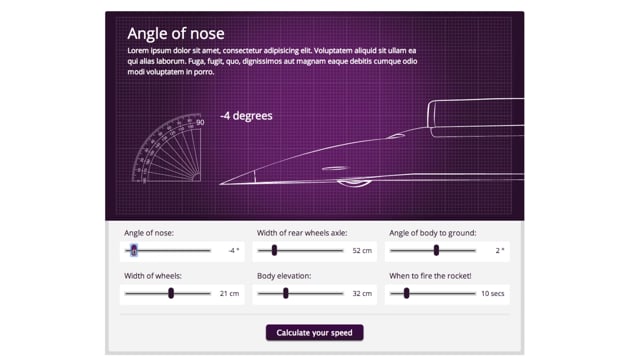Click the protractor graphic
The height and width of the screenshot is (360, 640).
tap(168, 148)
